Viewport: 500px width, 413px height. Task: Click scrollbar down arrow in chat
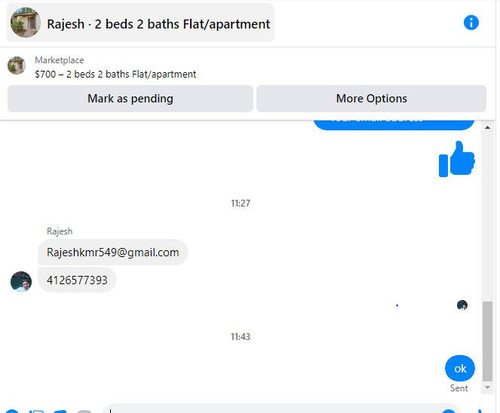pyautogui.click(x=487, y=387)
